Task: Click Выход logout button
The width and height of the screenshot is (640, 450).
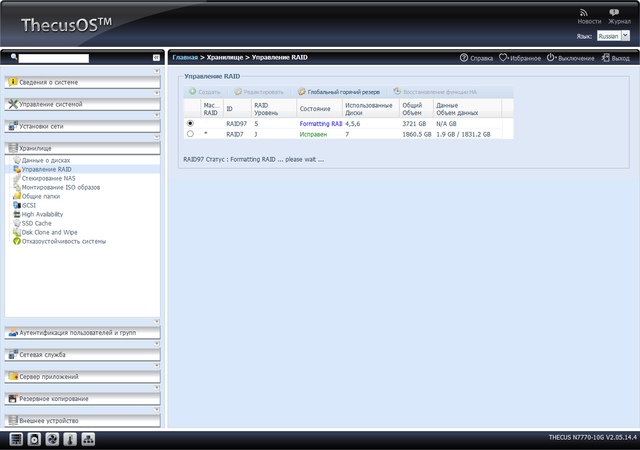Action: tap(615, 58)
